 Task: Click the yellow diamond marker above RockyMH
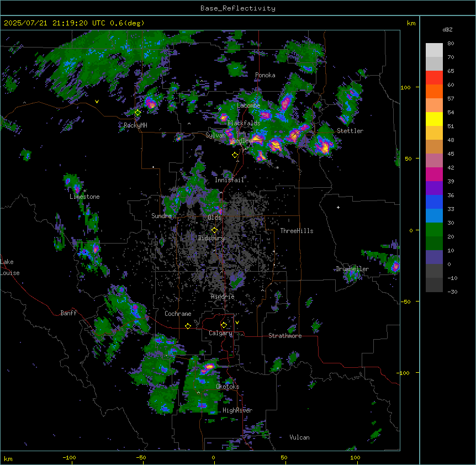point(137,113)
